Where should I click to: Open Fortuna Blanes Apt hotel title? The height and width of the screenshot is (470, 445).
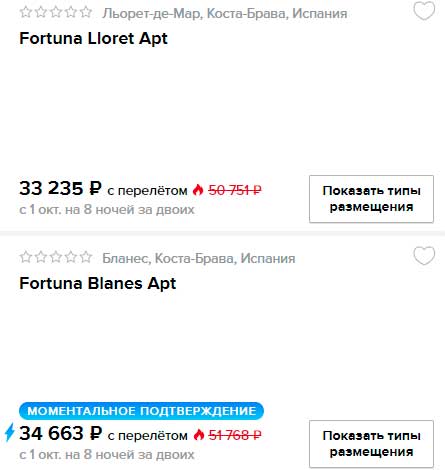(98, 283)
